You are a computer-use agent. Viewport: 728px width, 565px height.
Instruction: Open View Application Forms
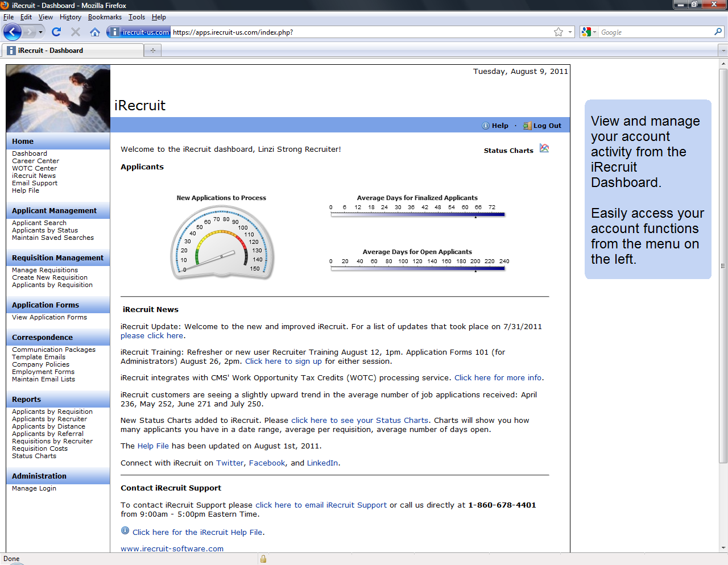pyautogui.click(x=49, y=317)
